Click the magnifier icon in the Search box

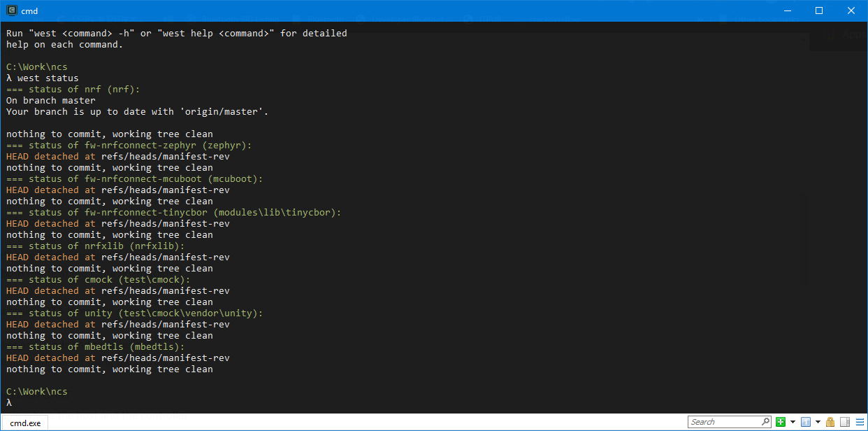(765, 422)
